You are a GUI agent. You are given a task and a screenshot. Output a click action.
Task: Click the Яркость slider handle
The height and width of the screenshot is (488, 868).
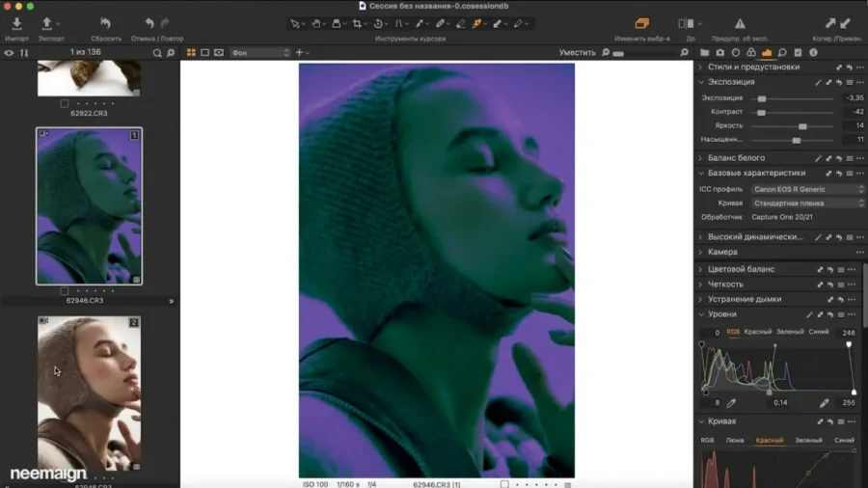click(x=802, y=126)
